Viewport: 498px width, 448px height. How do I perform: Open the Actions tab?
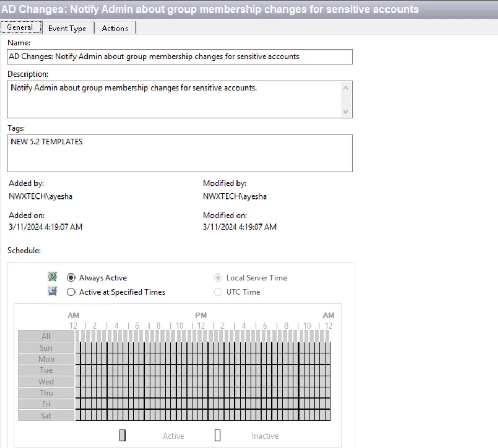click(115, 28)
